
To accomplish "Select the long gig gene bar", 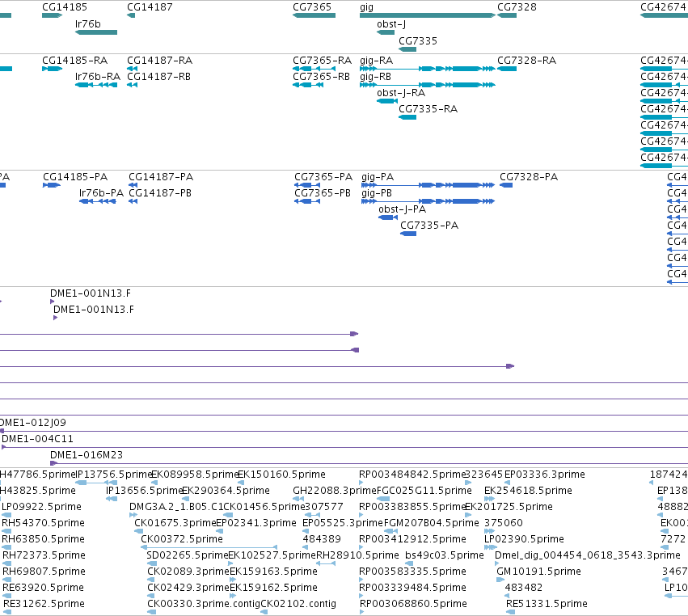I will point(428,15).
